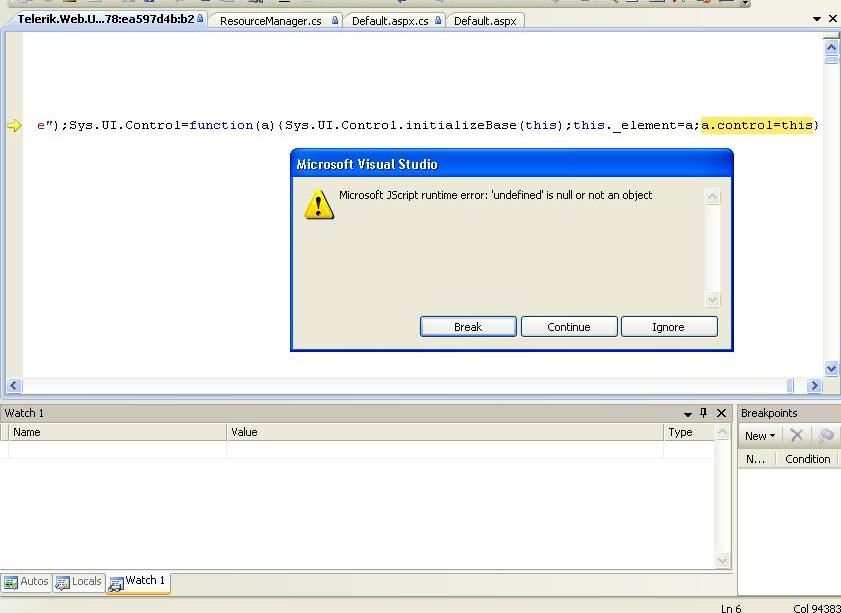Activate the Telerik.Web.U...78:ea597d4b:b2 tab
The image size is (841, 613).
tap(107, 19)
